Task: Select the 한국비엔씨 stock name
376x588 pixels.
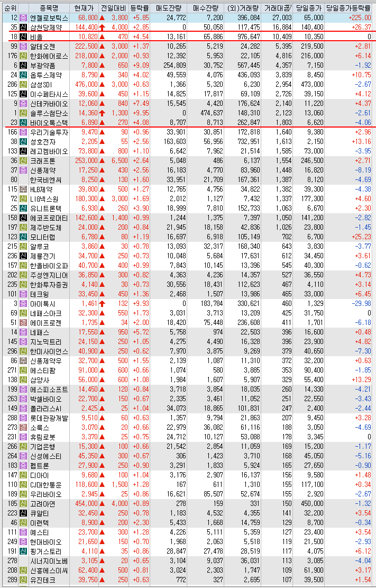Action: (x=45, y=180)
